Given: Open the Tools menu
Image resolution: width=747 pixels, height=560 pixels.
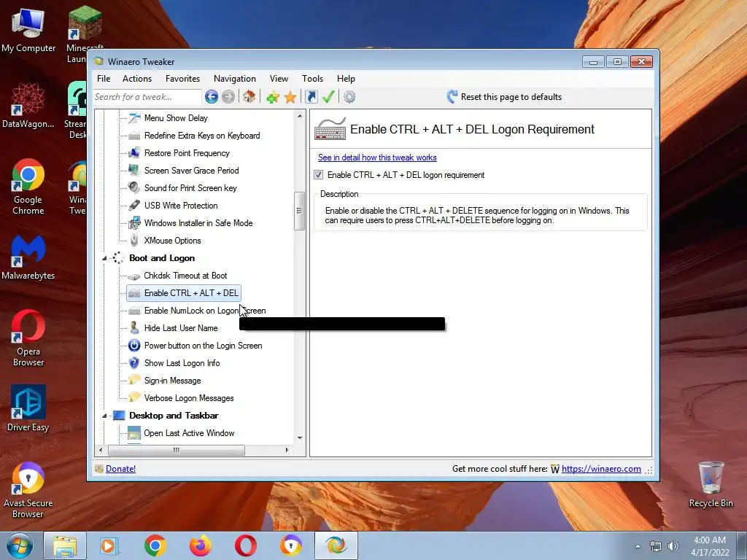Looking at the screenshot, I should point(312,79).
